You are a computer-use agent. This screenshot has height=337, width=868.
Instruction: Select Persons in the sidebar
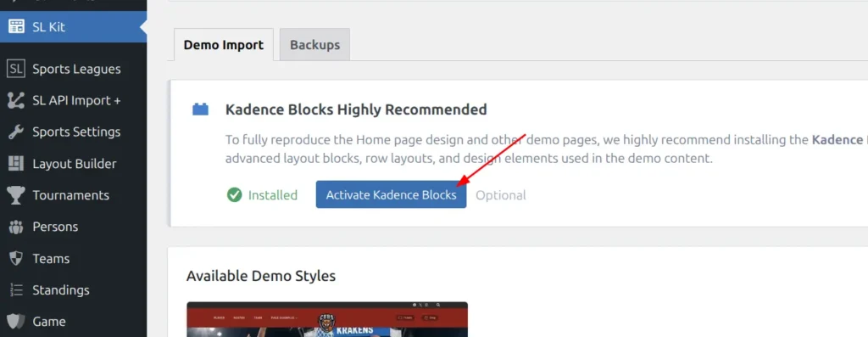pyautogui.click(x=74, y=227)
